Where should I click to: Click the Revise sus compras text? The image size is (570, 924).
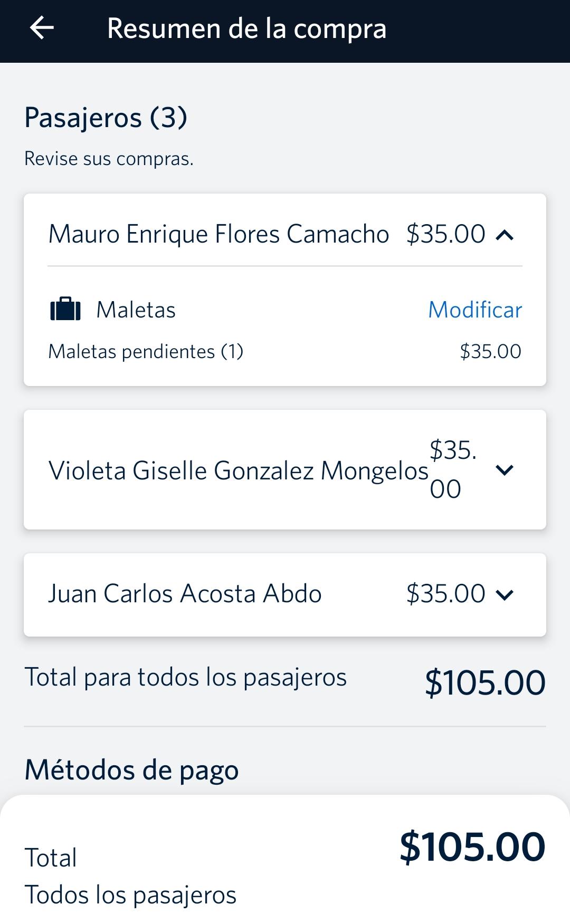[x=109, y=159]
